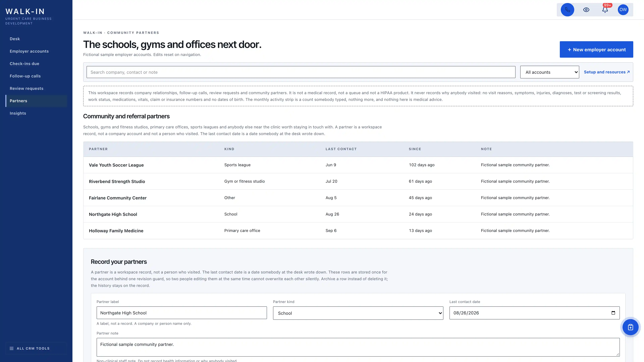Screen dimensions: 644x362
Task: Open calendar picker in Last contact date
Action: pos(613,313)
